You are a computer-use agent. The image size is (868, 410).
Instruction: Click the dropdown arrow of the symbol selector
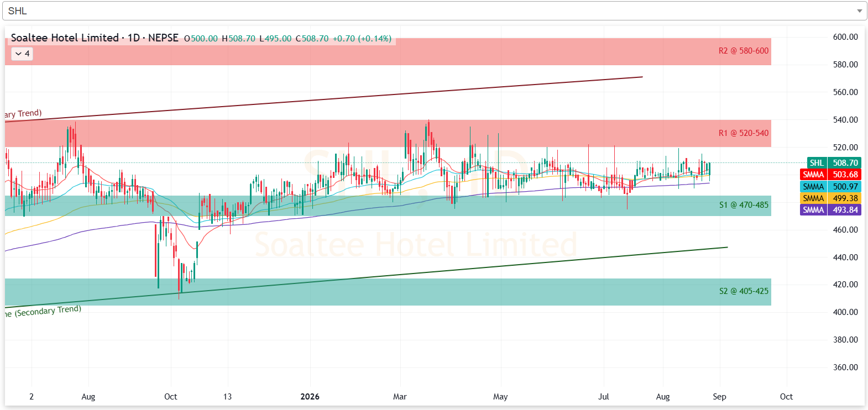[859, 11]
